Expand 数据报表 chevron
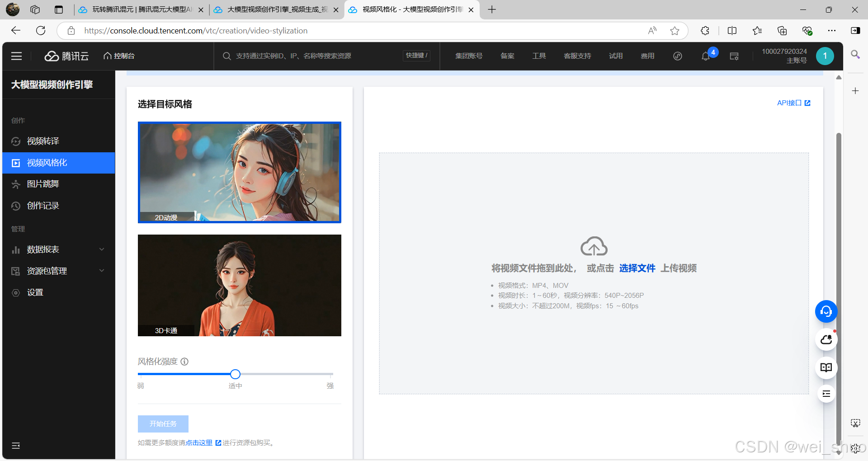Viewport: 868px width, 461px height. 102,249
